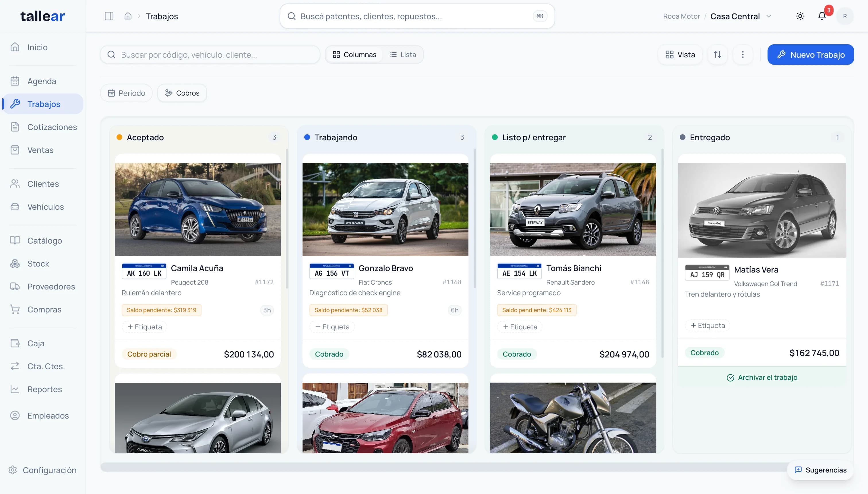Click Archivar el trabajo on Matías Vera card

tap(762, 377)
